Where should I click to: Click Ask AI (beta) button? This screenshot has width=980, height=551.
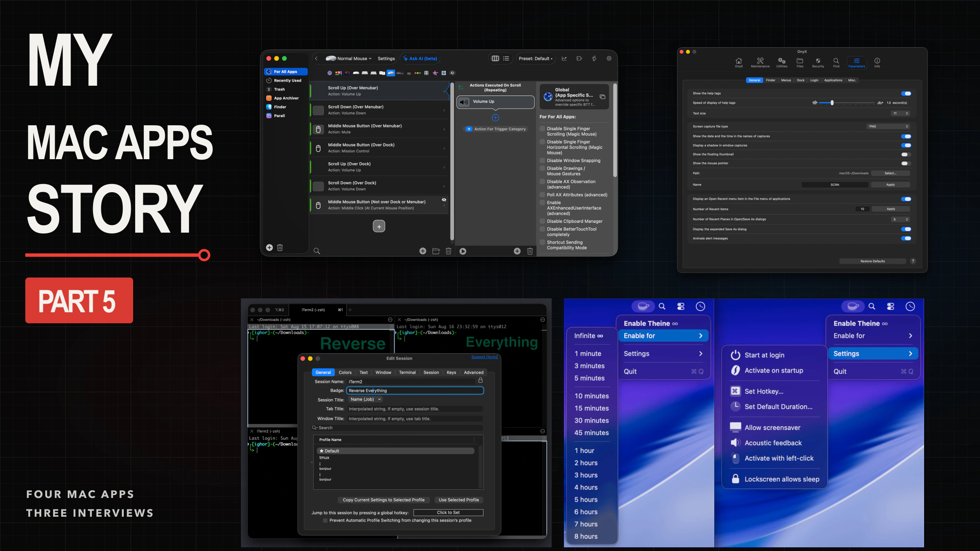420,58
